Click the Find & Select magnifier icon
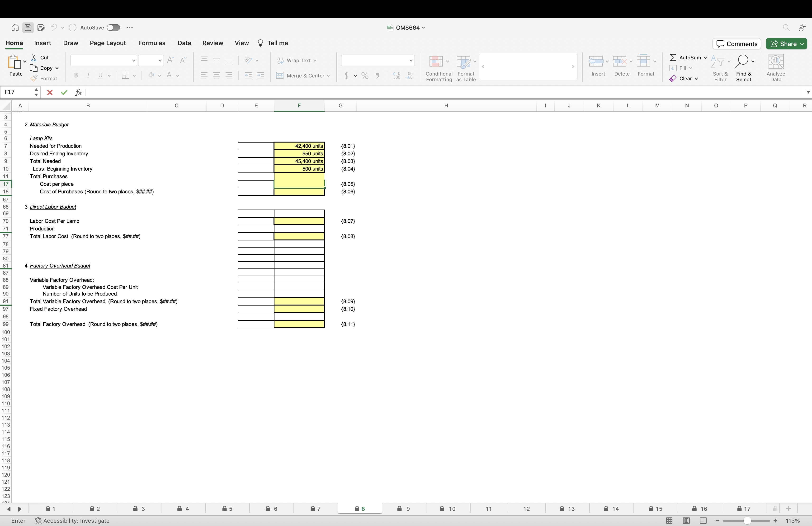The width and height of the screenshot is (812, 526). pos(741,62)
